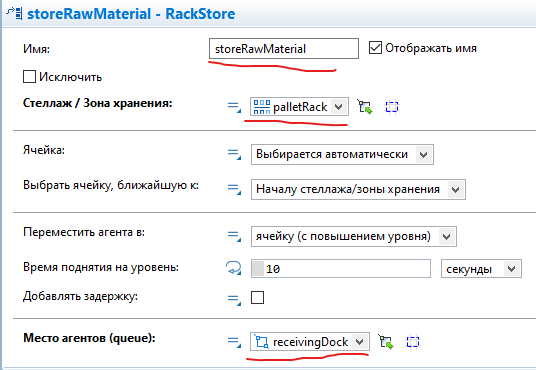This screenshot has height=370, width=536.
Task: Click the Ячейка label
Action: [x=44, y=150]
